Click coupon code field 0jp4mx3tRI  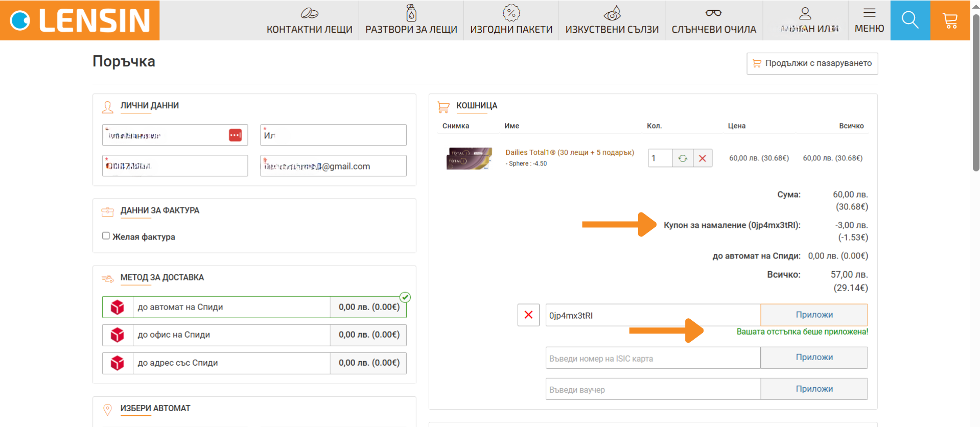coord(653,315)
